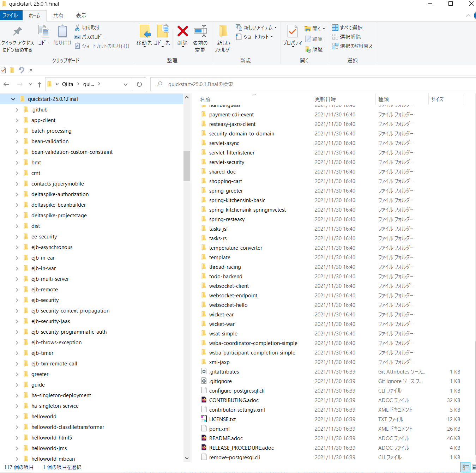Image resolution: width=476 pixels, height=473 pixels.
Task: Click the refresh arrow in address bar
Action: [139, 84]
